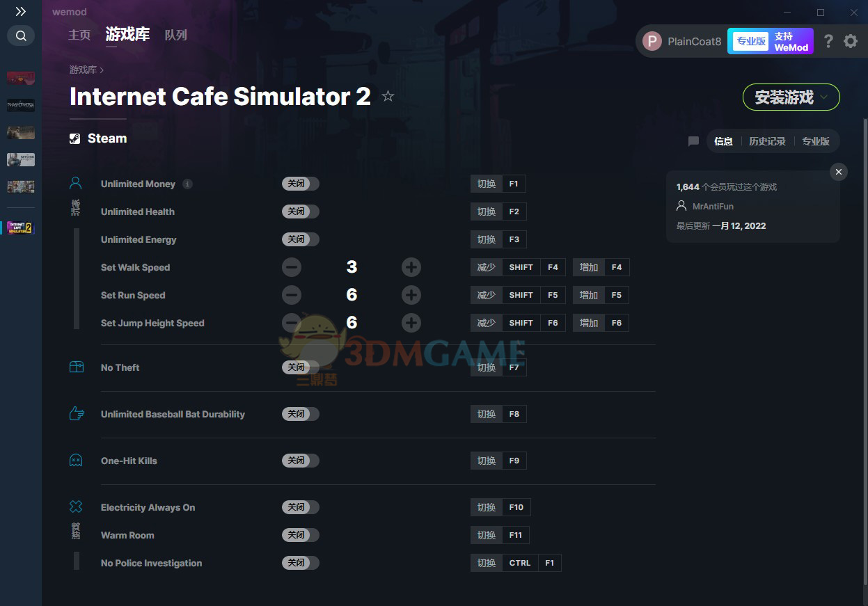Expand the 安装游戏 dropdown arrow
The image size is (868, 606).
click(824, 97)
